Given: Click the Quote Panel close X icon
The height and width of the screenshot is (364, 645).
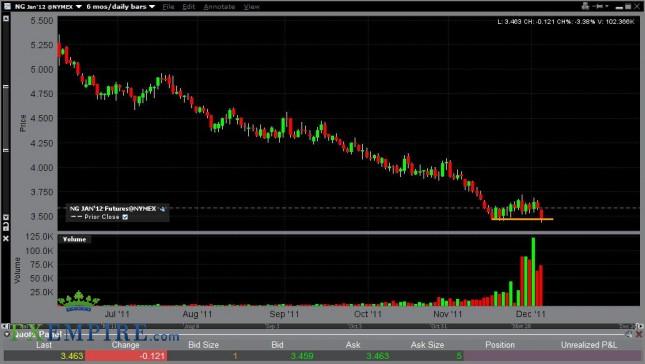Looking at the screenshot, I should [639, 334].
